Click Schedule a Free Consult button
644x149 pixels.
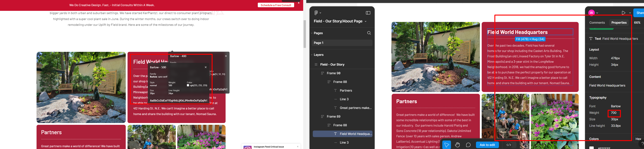(x=276, y=5)
